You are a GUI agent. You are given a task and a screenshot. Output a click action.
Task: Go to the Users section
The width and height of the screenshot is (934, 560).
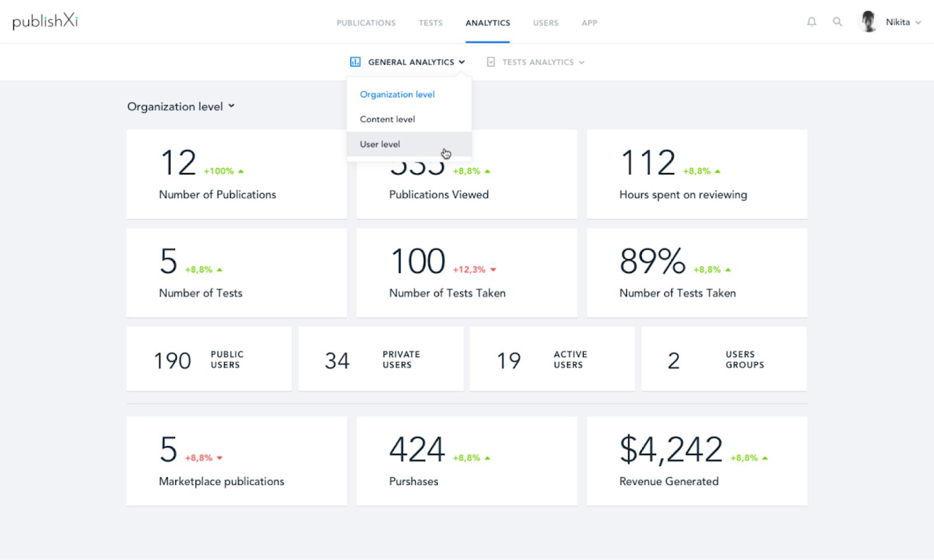click(x=545, y=23)
